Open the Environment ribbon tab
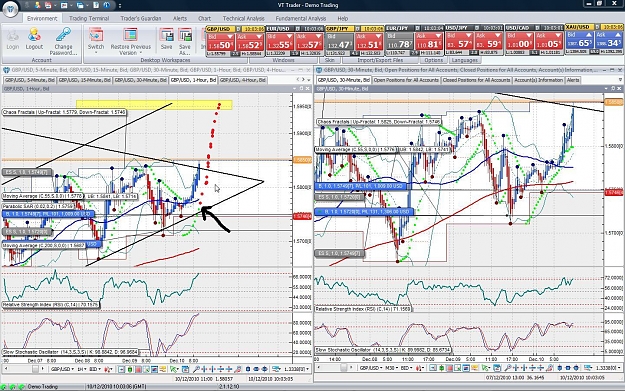 (42, 18)
